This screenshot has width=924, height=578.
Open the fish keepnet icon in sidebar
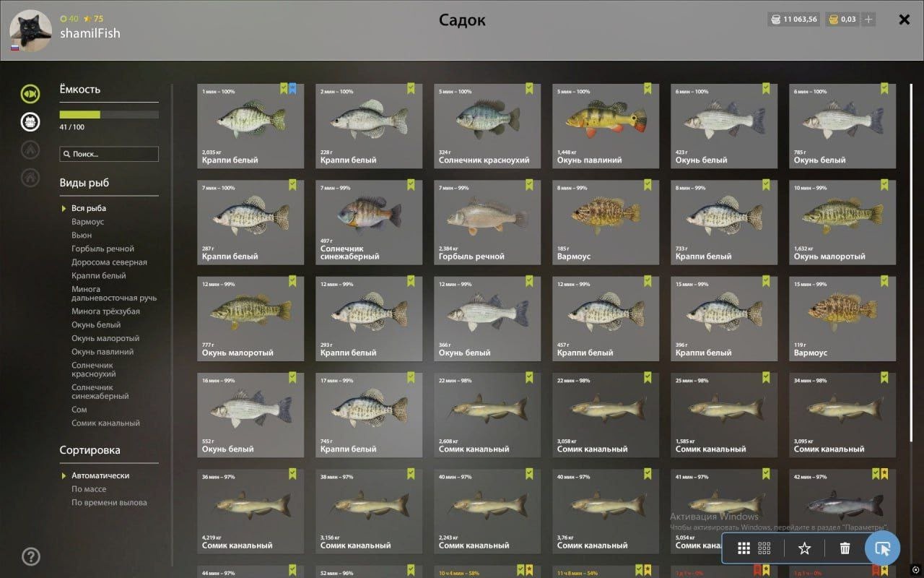click(30, 94)
